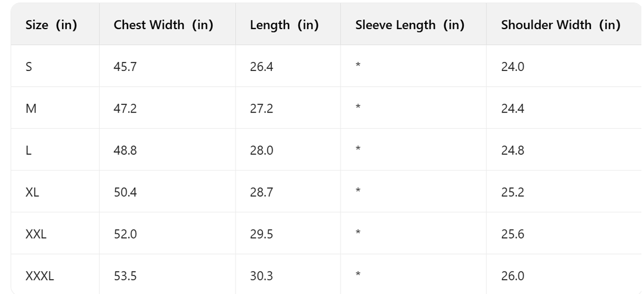Click the Length (in) column header
Image resolution: width=644 pixels, height=294 pixels.
[x=284, y=26]
